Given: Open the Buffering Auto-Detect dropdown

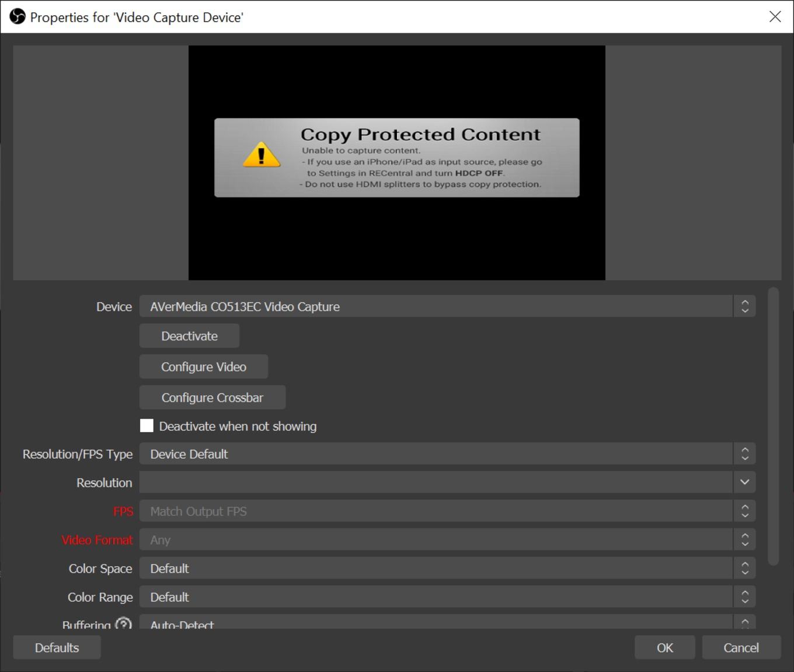Looking at the screenshot, I should [447, 622].
